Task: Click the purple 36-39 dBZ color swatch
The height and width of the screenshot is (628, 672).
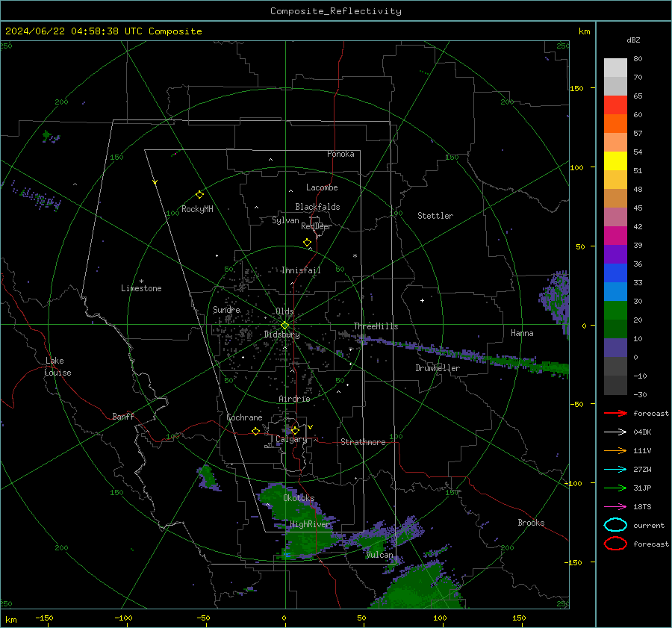Action: (615, 254)
